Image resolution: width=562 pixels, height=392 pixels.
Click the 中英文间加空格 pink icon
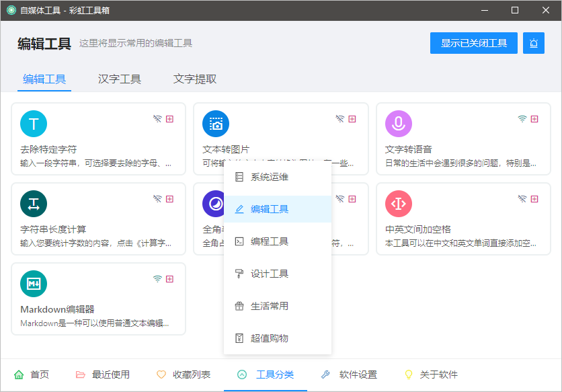pyautogui.click(x=399, y=204)
